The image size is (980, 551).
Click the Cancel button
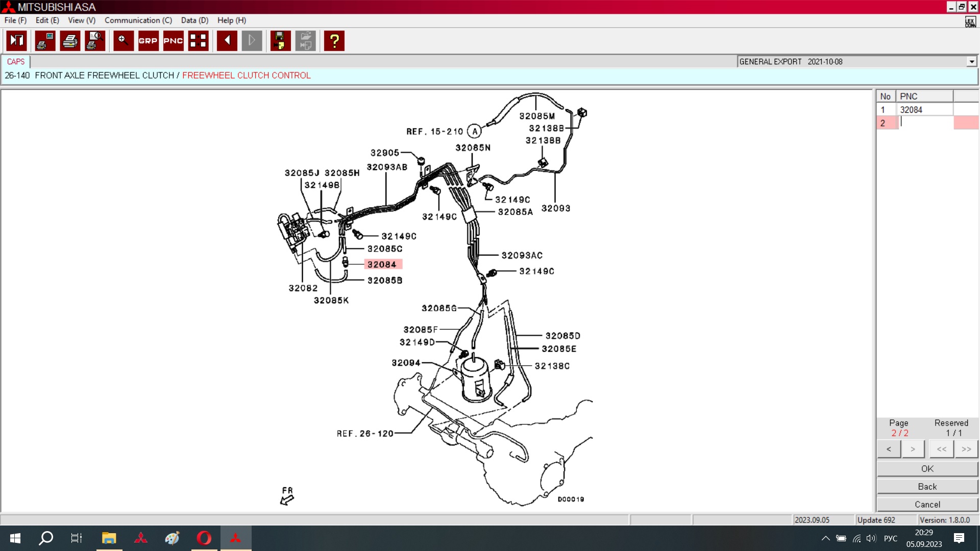(x=927, y=504)
